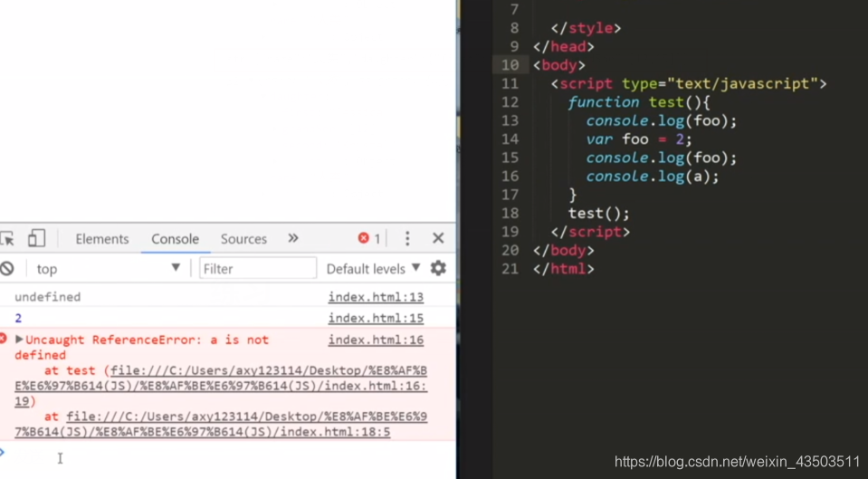Image resolution: width=868 pixels, height=479 pixels.
Task: Focus the console Filter field
Action: pos(258,269)
